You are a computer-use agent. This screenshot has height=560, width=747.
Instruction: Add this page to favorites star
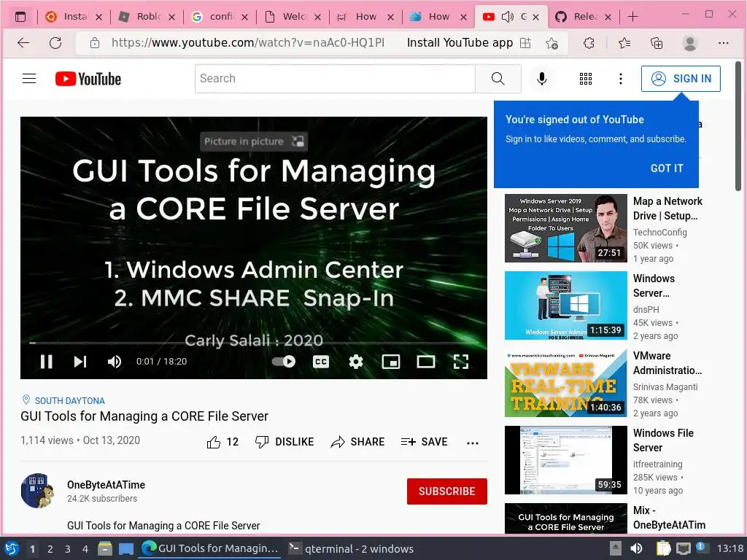point(551,43)
